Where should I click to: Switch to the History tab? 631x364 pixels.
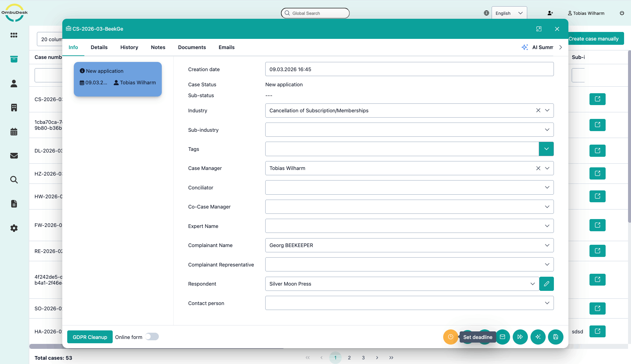(129, 47)
